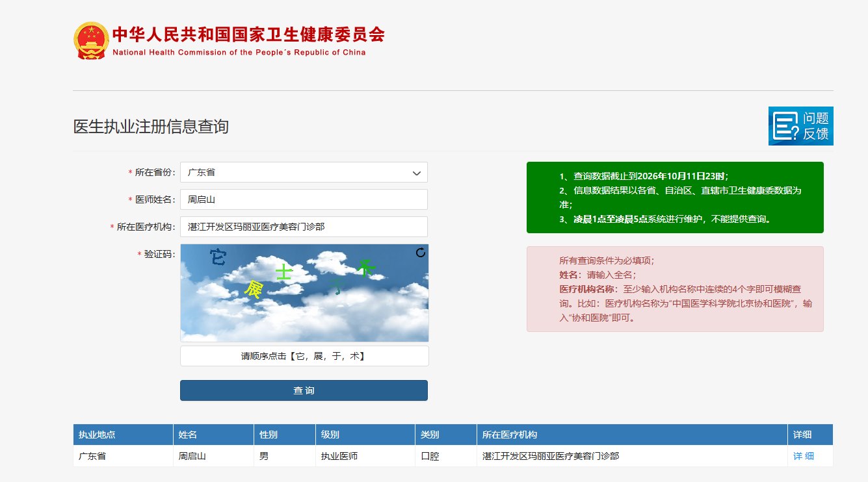Select the 口腔 category cell

(446, 456)
